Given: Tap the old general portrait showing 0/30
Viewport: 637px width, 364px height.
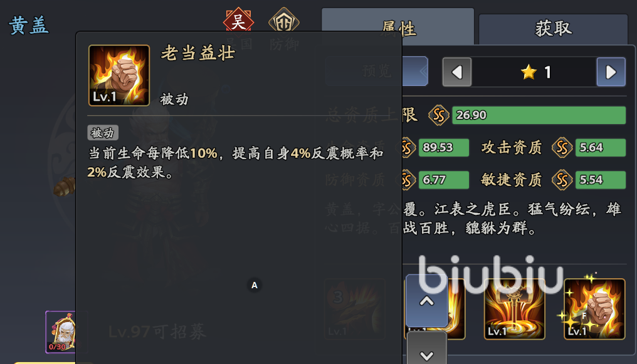Looking at the screenshot, I should point(60,332).
